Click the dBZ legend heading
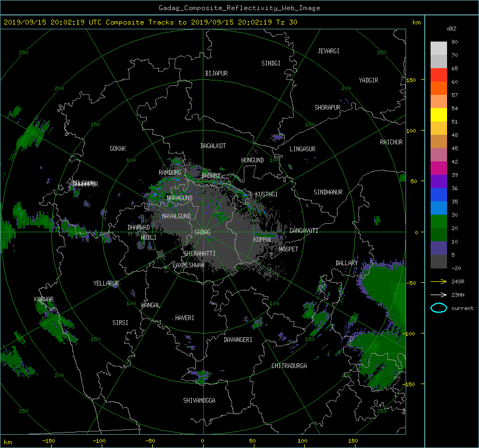Screen dimensions: 479x448 [x=451, y=28]
